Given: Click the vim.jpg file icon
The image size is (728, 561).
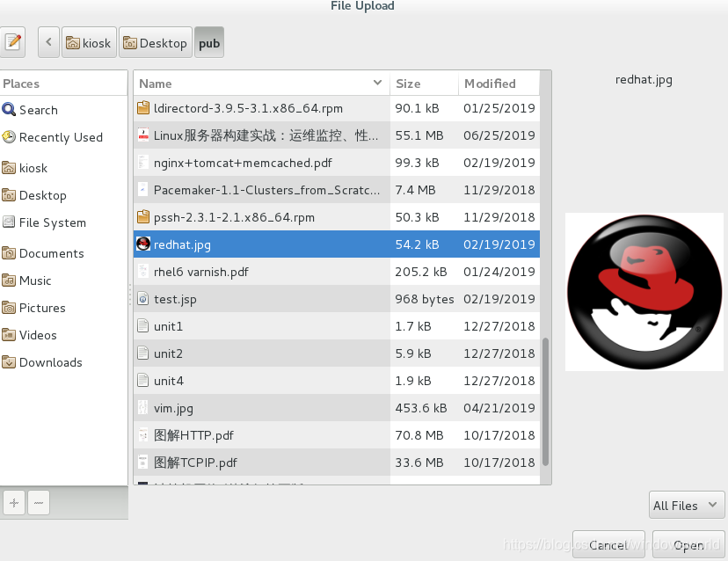Looking at the screenshot, I should tap(143, 408).
